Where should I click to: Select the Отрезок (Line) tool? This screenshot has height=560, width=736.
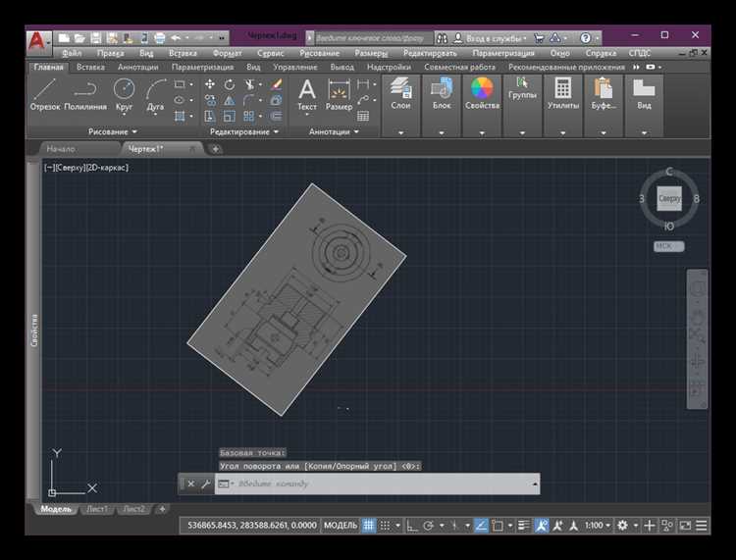pyautogui.click(x=45, y=95)
